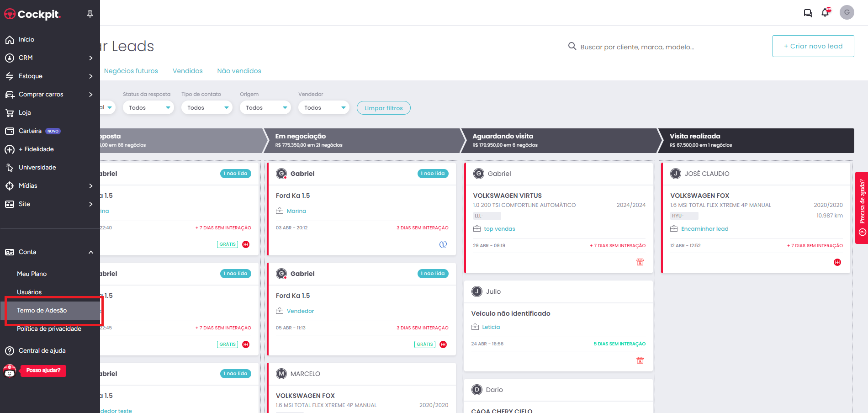Click the Aguardando visita stage header

[x=561, y=141]
